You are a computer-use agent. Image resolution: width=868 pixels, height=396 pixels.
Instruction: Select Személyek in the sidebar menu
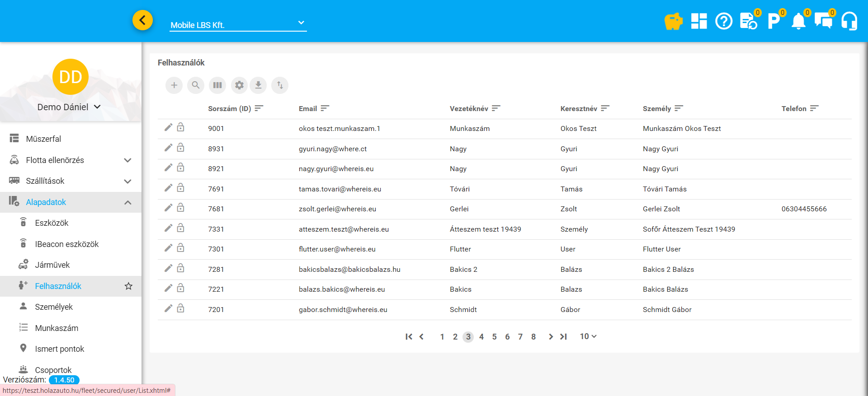(54, 307)
